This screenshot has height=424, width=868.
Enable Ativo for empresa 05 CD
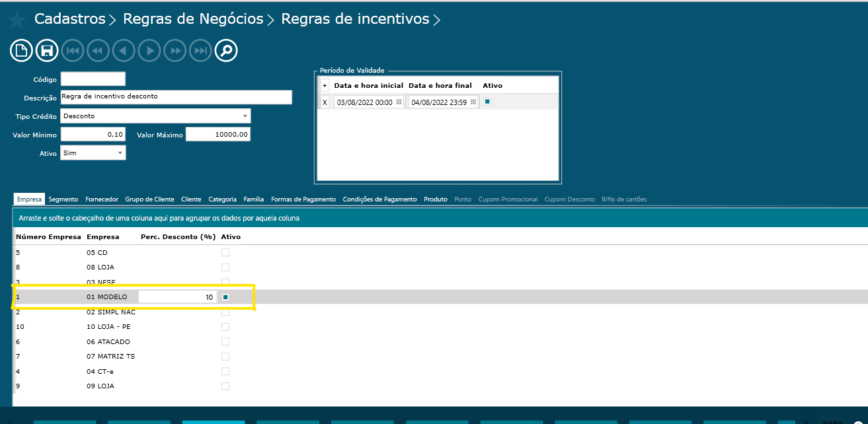coord(225,252)
